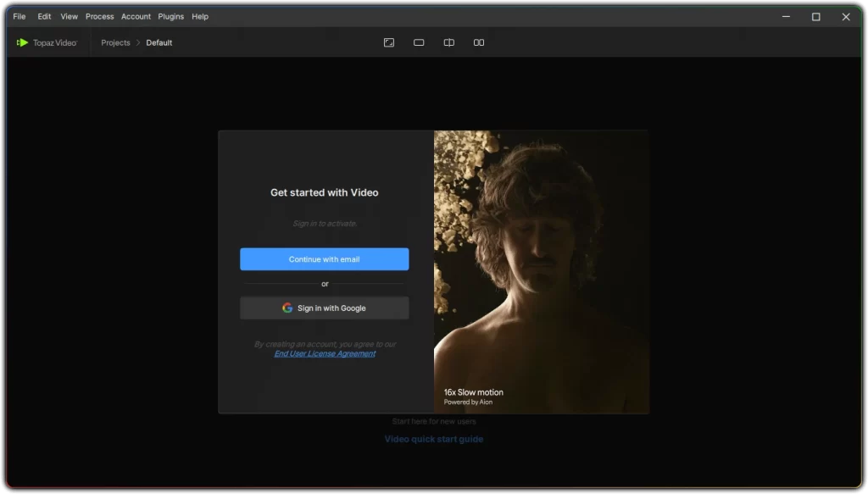Click the Continue with email button
This screenshot has height=494, width=868.
coord(325,259)
